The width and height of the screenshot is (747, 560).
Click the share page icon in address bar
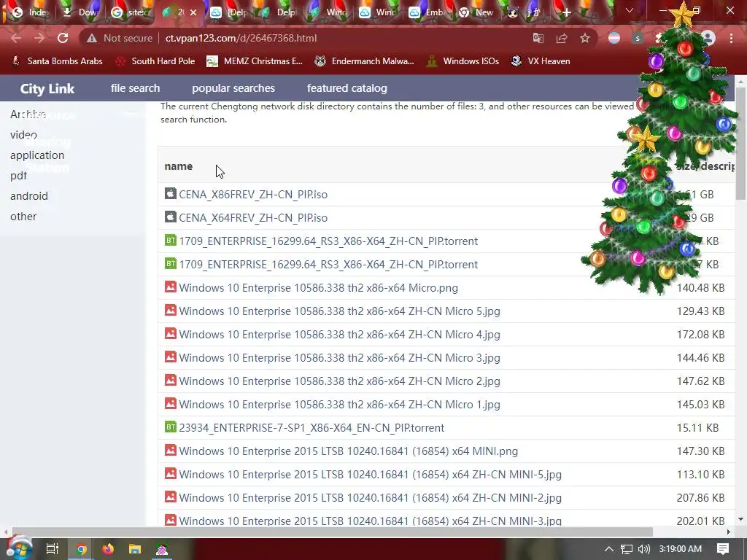pyautogui.click(x=562, y=38)
